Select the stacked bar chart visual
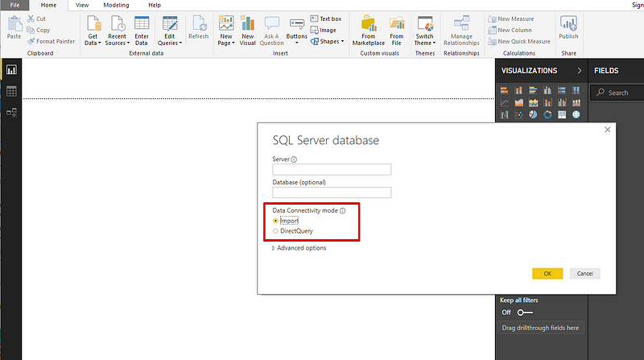644x360 pixels. [x=505, y=90]
